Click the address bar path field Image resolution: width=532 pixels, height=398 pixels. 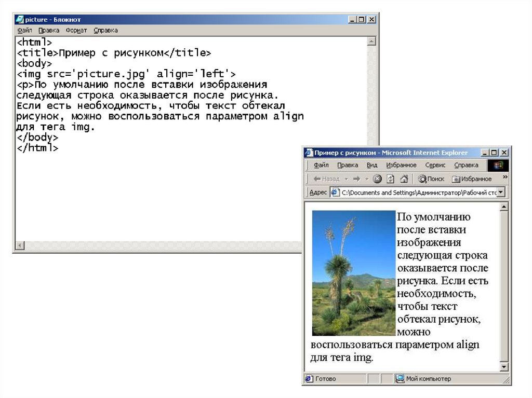(x=419, y=193)
